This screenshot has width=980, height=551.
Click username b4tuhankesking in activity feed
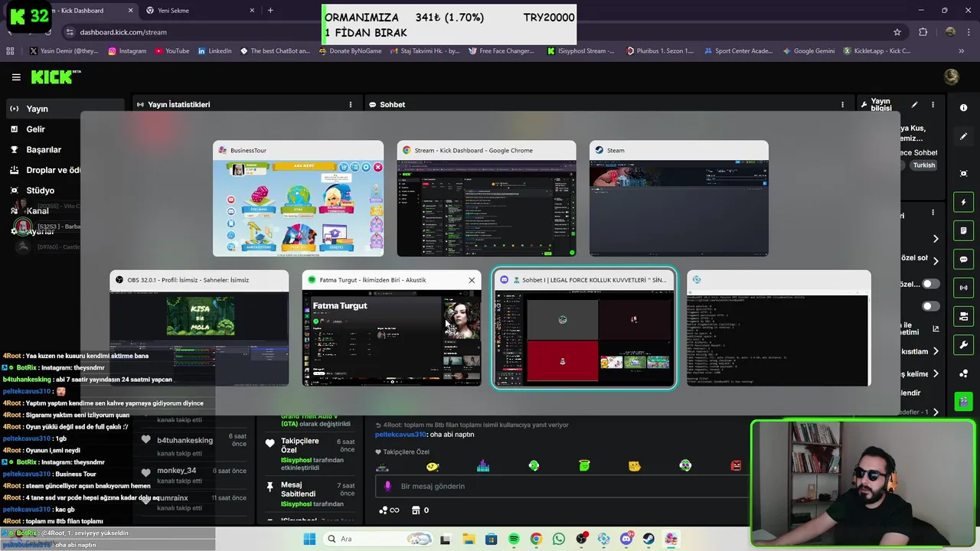pos(185,440)
